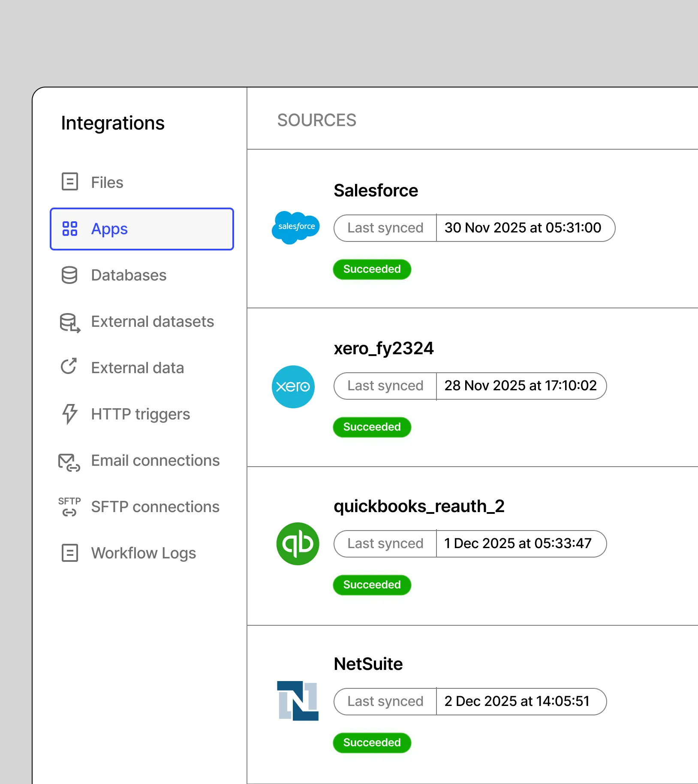
Task: Click the Databases cylinder icon
Action: point(69,275)
